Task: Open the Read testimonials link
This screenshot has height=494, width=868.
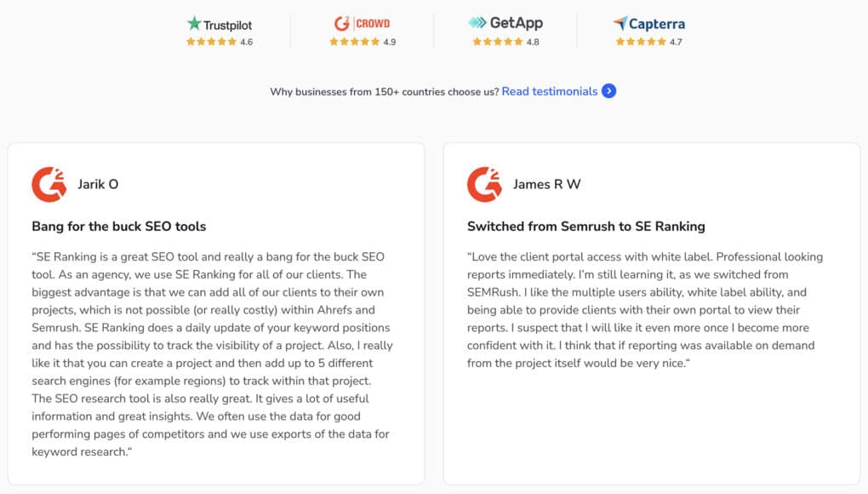Action: pyautogui.click(x=548, y=91)
